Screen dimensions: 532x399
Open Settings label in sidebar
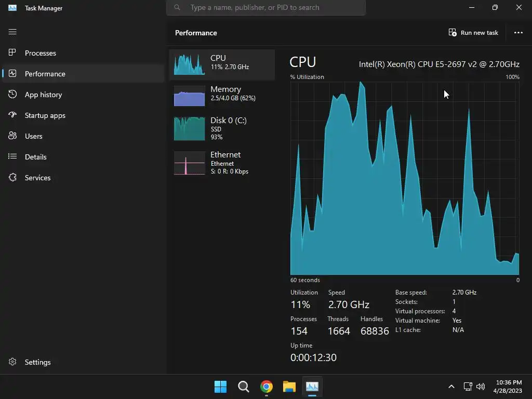coord(37,362)
